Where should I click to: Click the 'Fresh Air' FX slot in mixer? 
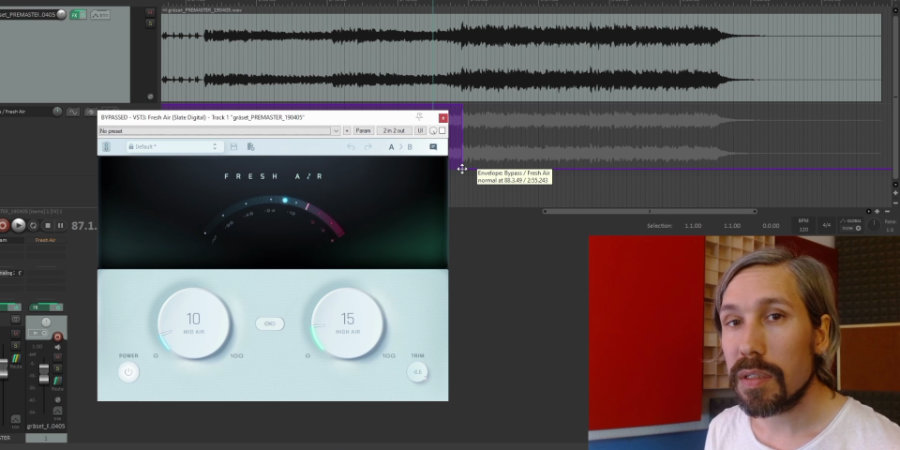[46, 240]
